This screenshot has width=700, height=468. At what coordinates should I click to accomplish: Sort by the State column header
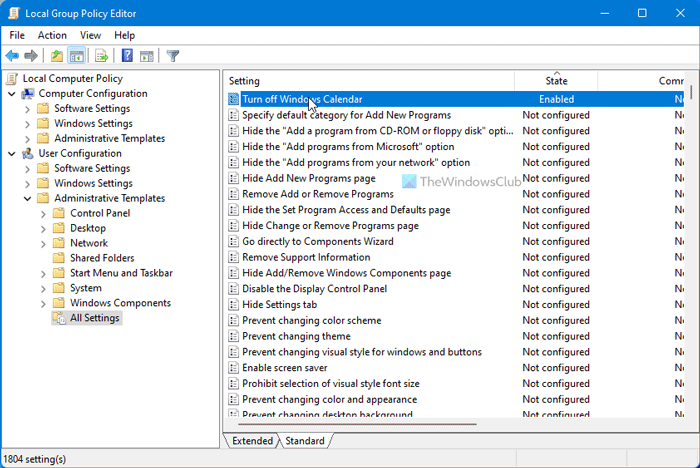point(556,80)
